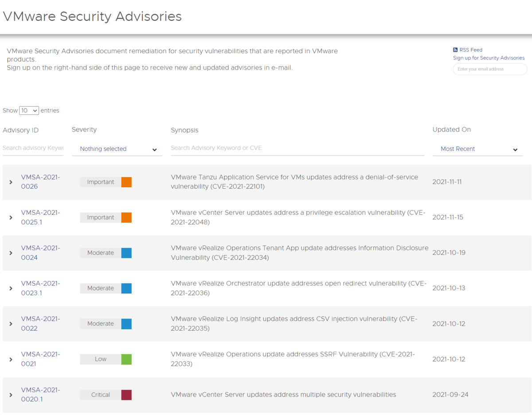Click the vRealize Operations SSRF synopsis

pos(293,359)
